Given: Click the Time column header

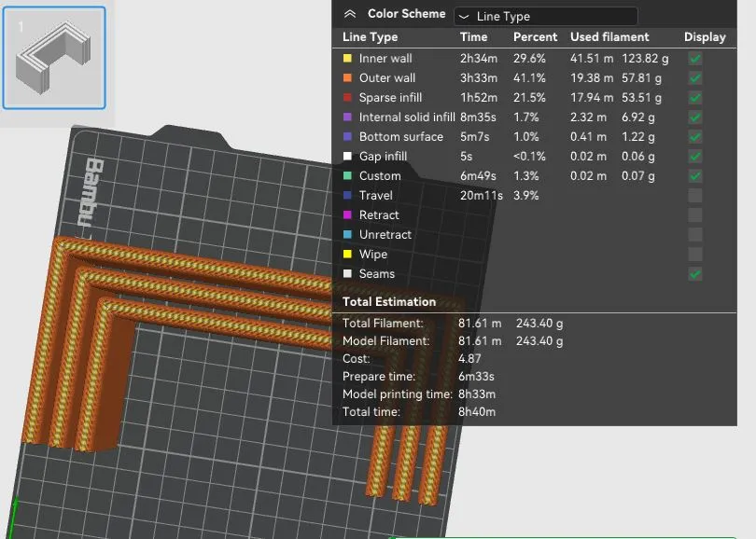Looking at the screenshot, I should tap(473, 37).
